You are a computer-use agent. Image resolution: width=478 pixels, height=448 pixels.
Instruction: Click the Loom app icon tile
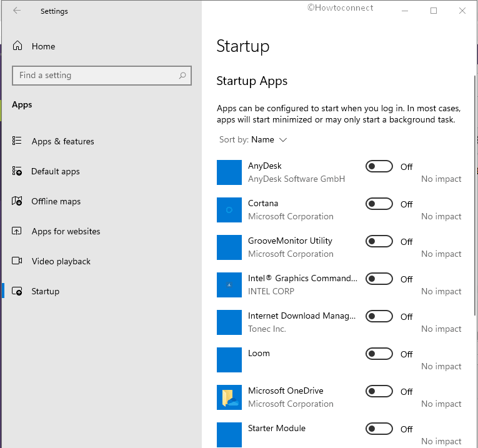click(x=229, y=360)
